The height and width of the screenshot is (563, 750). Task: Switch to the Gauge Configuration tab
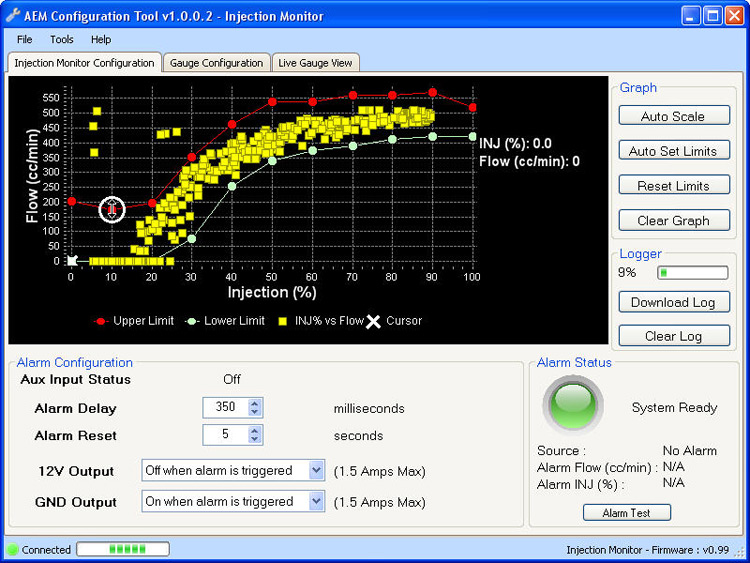tap(216, 63)
